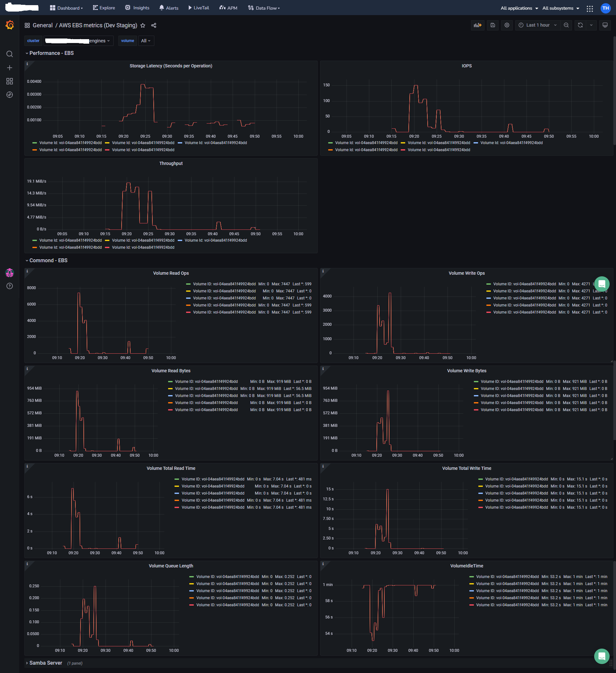616x673 pixels.
Task: Toggle green series in Storage Latency legend
Action: coord(70,143)
